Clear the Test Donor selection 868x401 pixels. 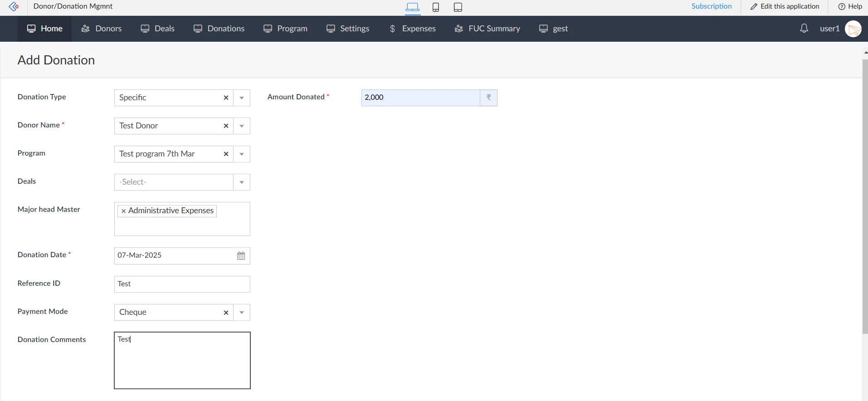click(226, 126)
